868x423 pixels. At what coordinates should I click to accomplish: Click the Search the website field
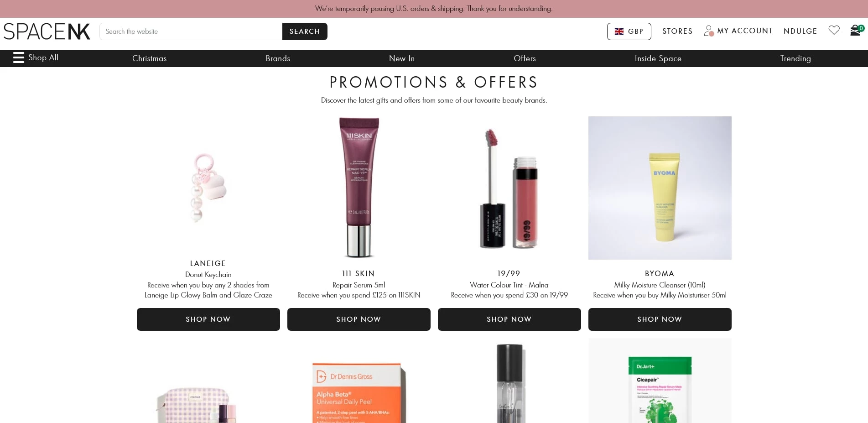(191, 31)
